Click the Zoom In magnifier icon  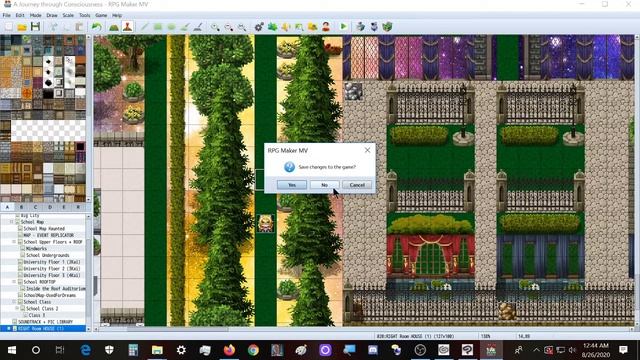tap(215, 27)
